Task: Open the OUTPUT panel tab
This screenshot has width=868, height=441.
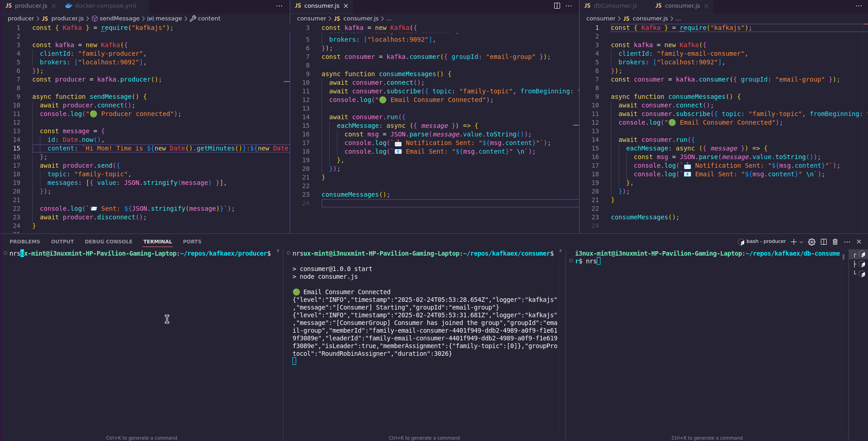Action: tap(63, 242)
